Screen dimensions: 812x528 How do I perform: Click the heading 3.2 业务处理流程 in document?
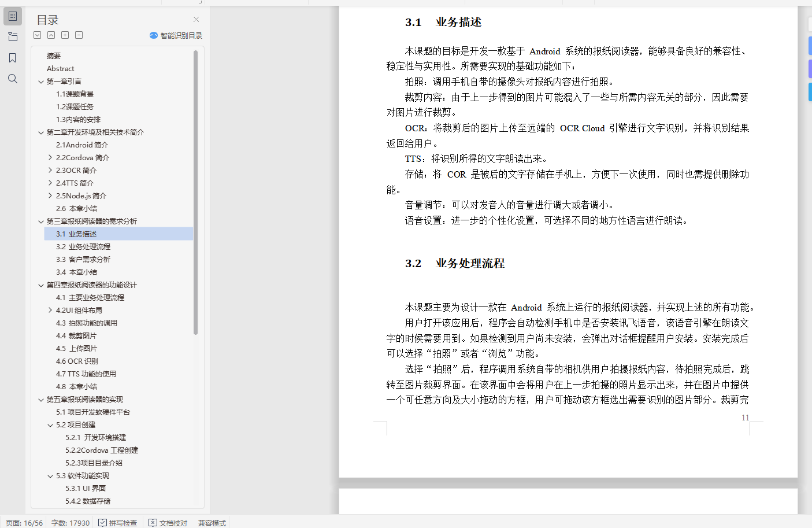455,264
